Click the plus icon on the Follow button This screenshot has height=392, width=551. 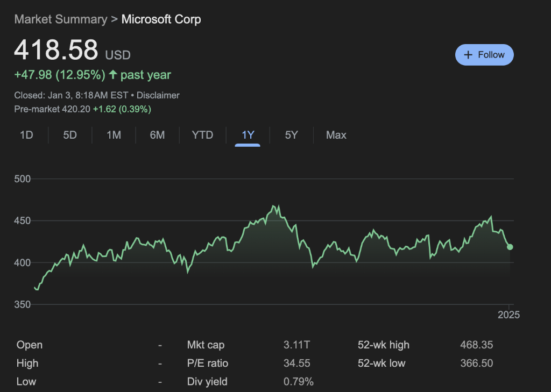pyautogui.click(x=469, y=54)
